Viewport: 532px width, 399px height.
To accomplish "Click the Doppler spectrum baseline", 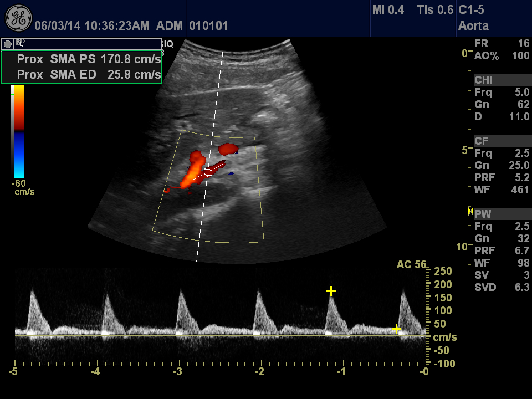I will (222, 335).
